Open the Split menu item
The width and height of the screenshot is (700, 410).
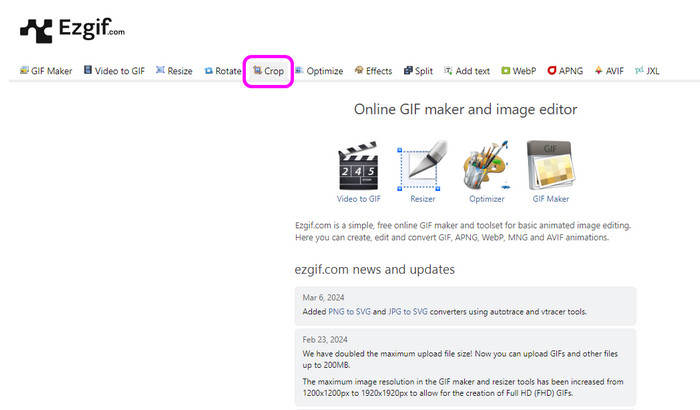coord(418,71)
